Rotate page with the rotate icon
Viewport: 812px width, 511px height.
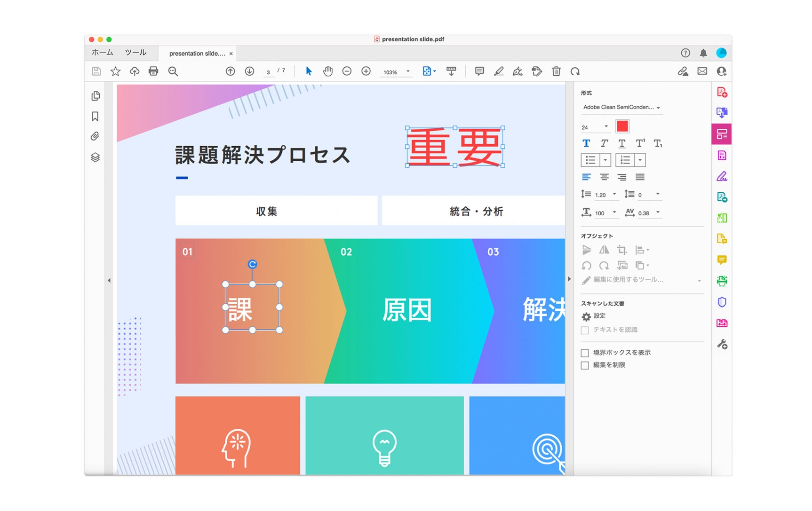point(575,71)
